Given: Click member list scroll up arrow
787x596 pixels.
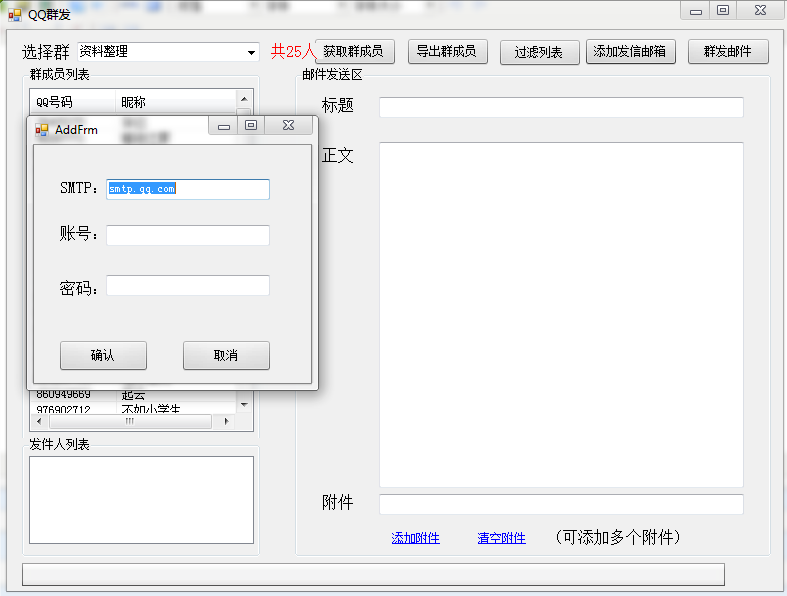Looking at the screenshot, I should (244, 99).
